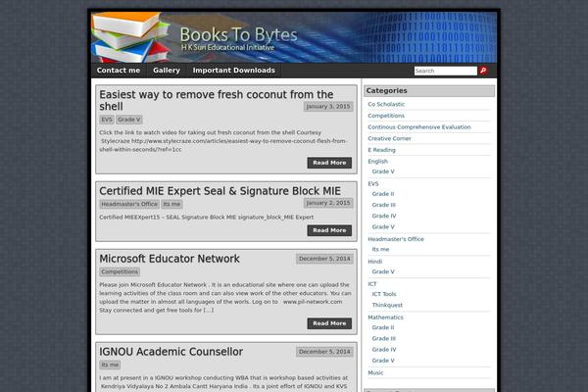Open the IGNOU Academic Counsellor post title

click(171, 352)
